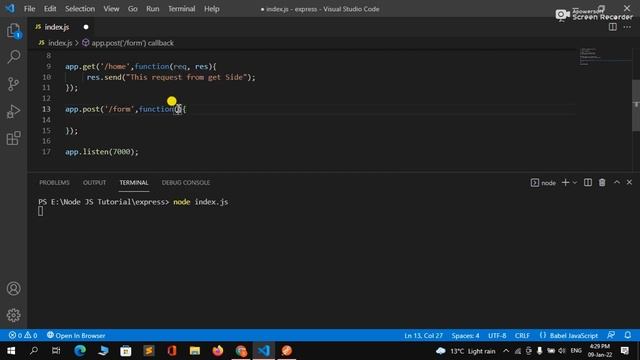Image resolution: width=640 pixels, height=360 pixels.
Task: Open notifications bell in status bar
Action: [x=628, y=335]
